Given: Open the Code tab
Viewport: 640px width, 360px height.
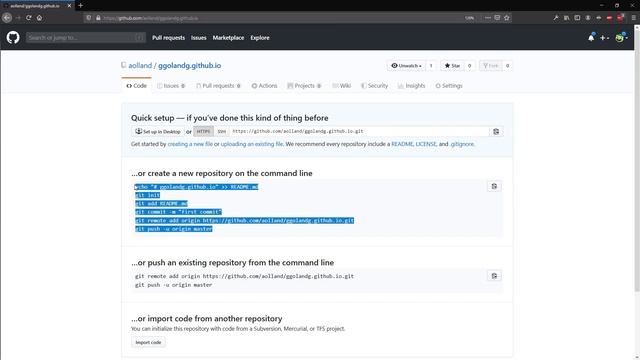Looking at the screenshot, I should pyautogui.click(x=136, y=86).
